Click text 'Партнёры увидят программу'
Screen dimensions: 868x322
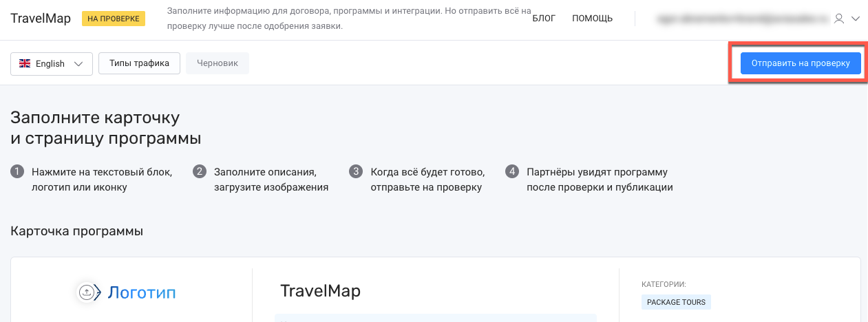click(x=597, y=172)
